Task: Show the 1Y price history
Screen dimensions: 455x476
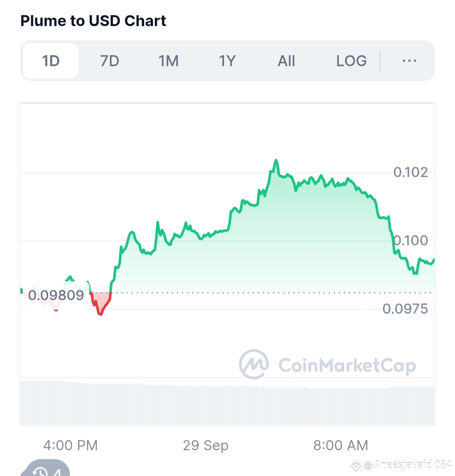Action: pyautogui.click(x=227, y=61)
